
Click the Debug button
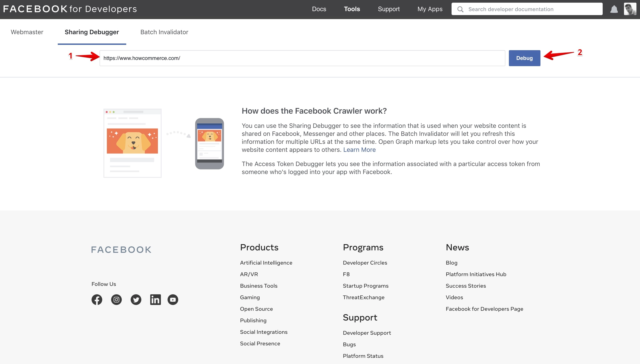[524, 58]
